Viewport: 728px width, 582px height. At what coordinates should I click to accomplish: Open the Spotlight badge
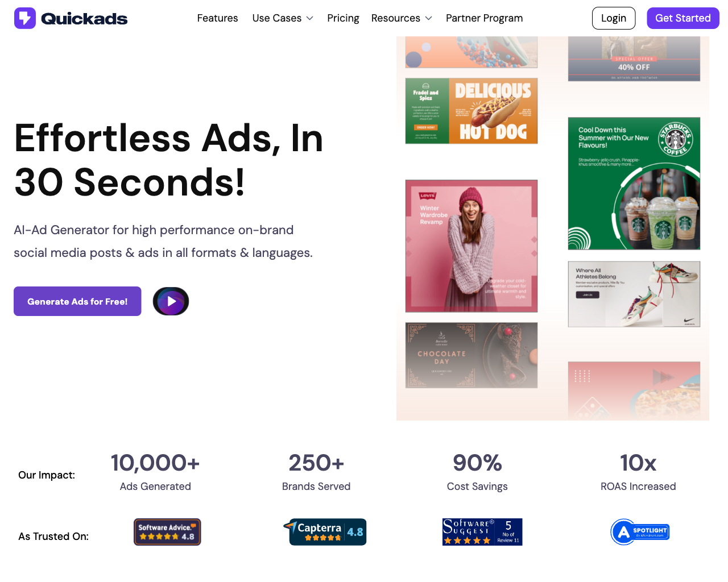(640, 532)
